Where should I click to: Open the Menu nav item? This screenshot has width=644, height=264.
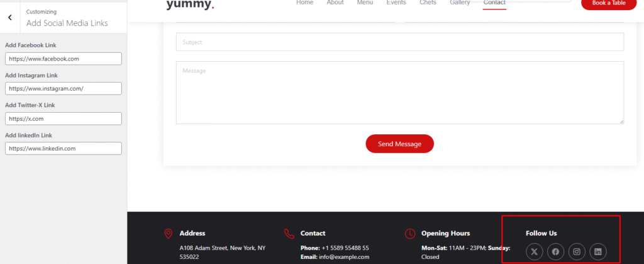pos(365,3)
